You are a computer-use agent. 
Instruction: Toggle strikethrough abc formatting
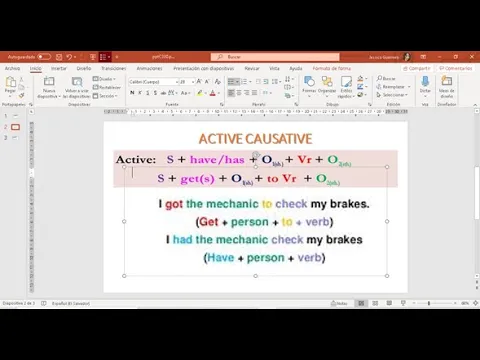tap(163, 93)
